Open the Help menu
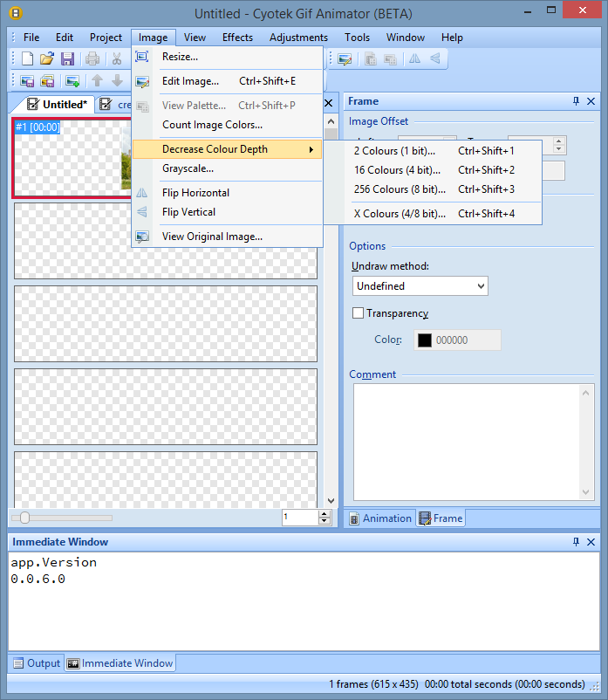The width and height of the screenshot is (608, 700). [x=452, y=38]
